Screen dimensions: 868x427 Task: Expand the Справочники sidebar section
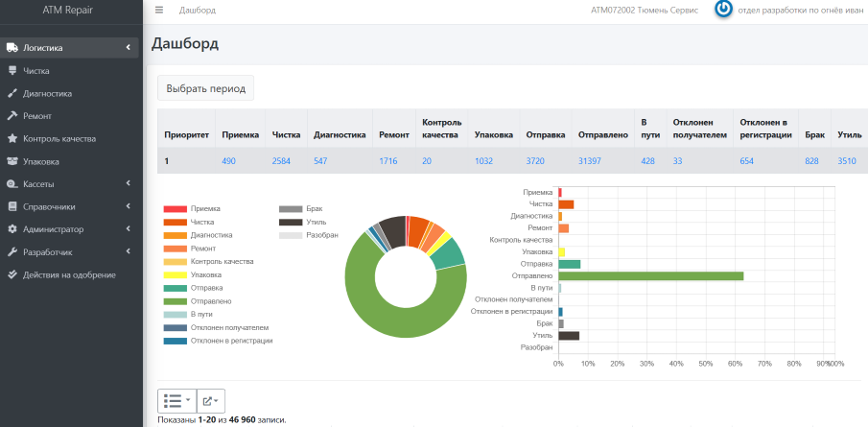click(67, 206)
